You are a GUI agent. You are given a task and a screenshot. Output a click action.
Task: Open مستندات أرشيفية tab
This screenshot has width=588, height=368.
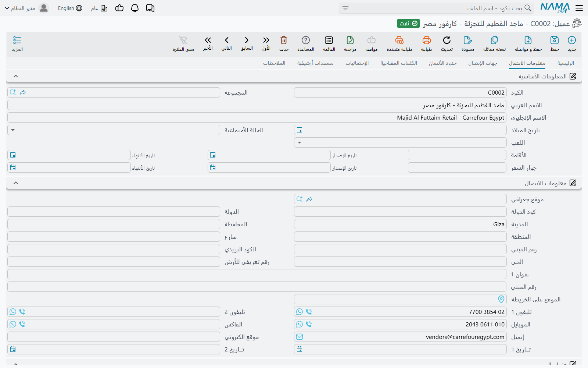click(315, 63)
